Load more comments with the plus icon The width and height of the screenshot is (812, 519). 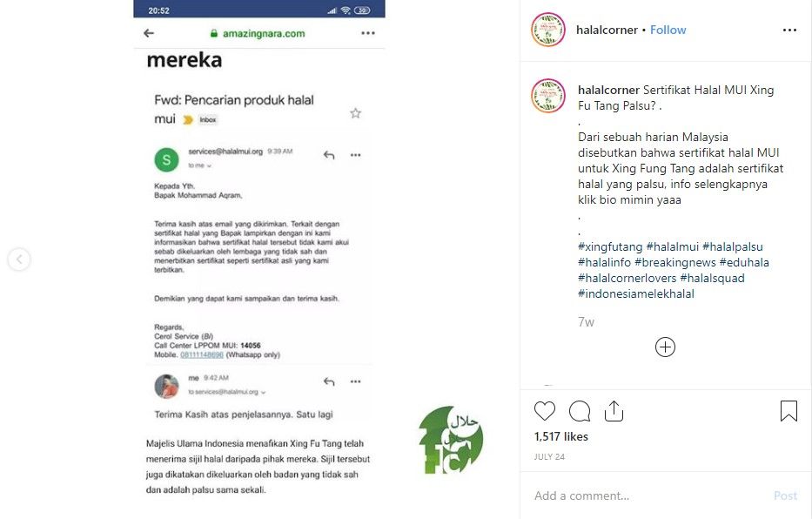(665, 347)
